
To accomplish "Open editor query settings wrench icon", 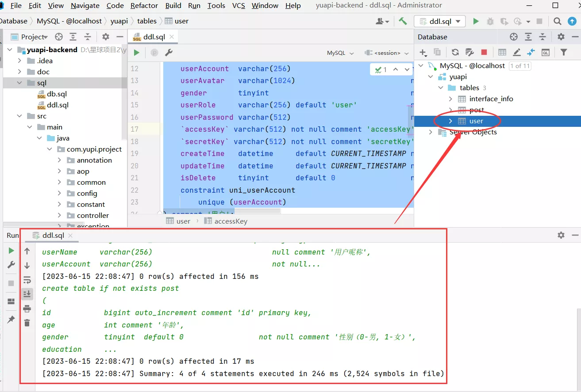I will [x=168, y=53].
